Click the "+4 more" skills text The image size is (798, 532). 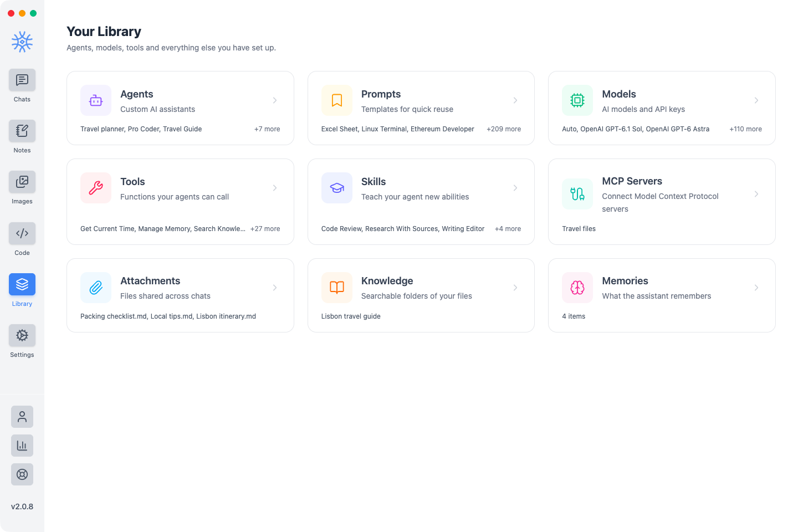[x=508, y=229]
